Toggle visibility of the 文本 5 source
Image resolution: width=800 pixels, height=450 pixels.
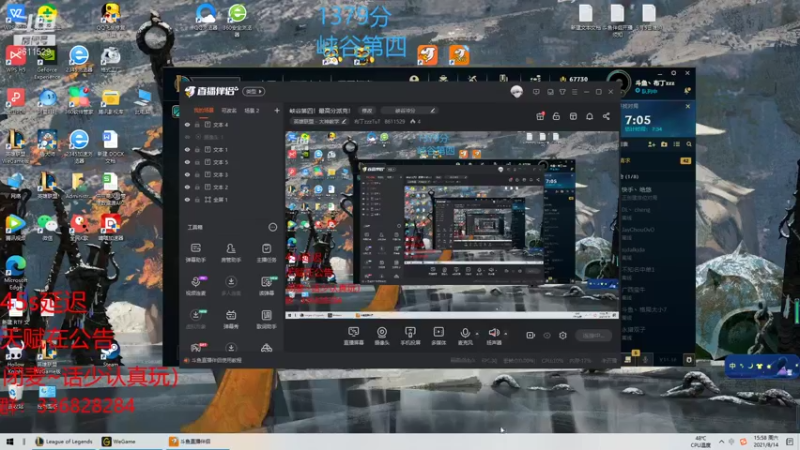[x=187, y=162]
